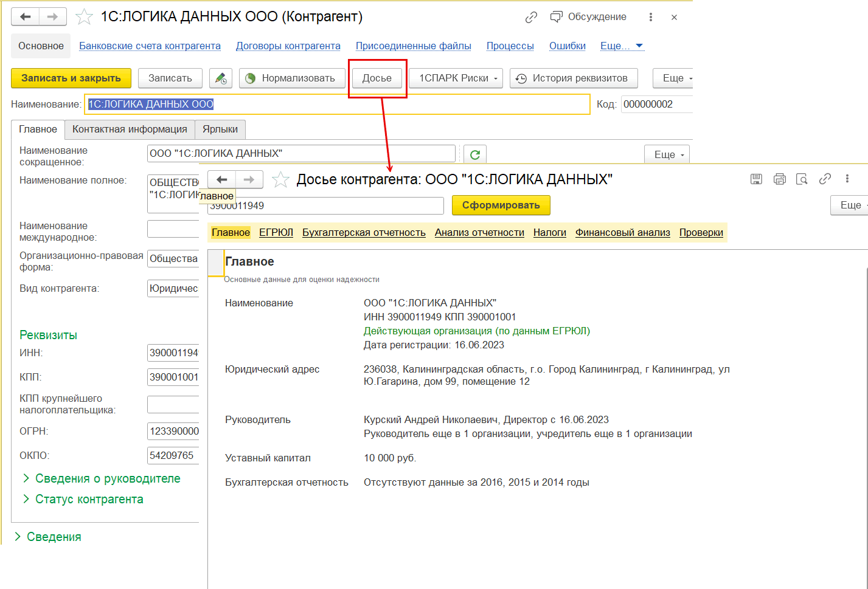Expand Сведения о руководителе section
868x589 pixels.
[x=101, y=478]
